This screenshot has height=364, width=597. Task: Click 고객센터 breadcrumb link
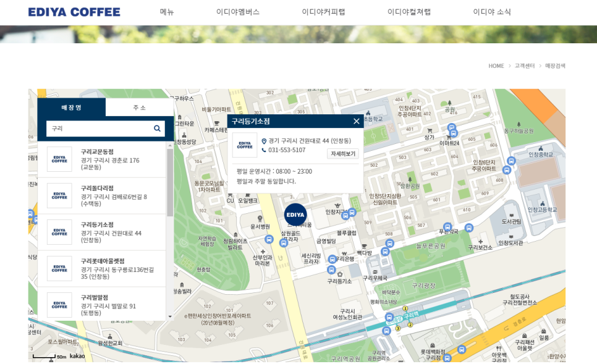click(x=525, y=66)
